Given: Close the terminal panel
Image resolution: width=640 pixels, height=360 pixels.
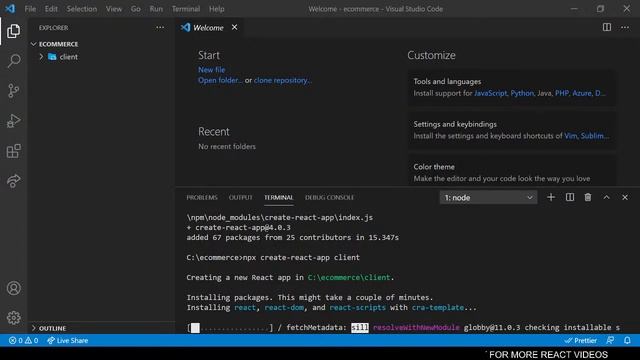Looking at the screenshot, I should click(x=625, y=198).
